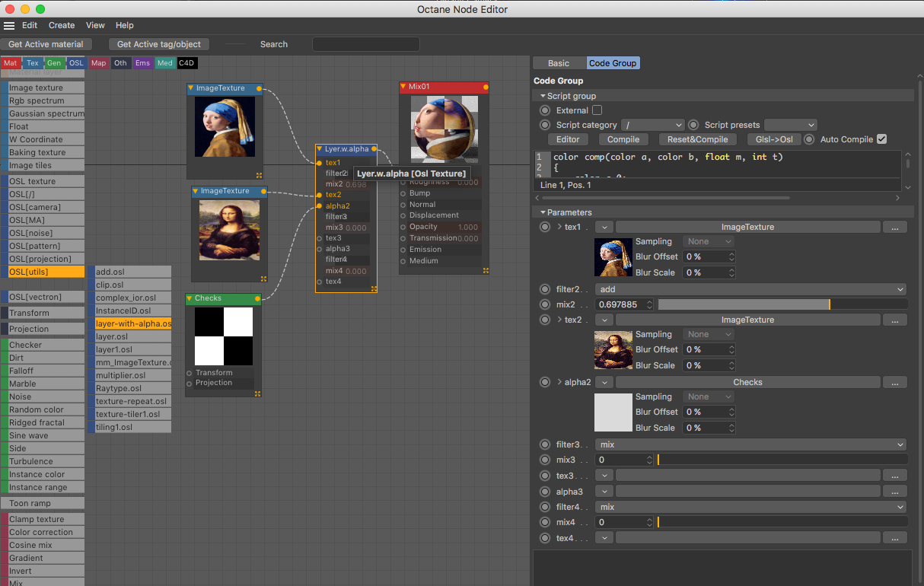This screenshot has height=586, width=924.
Task: Toggle the Map node filter
Action: pos(98,63)
